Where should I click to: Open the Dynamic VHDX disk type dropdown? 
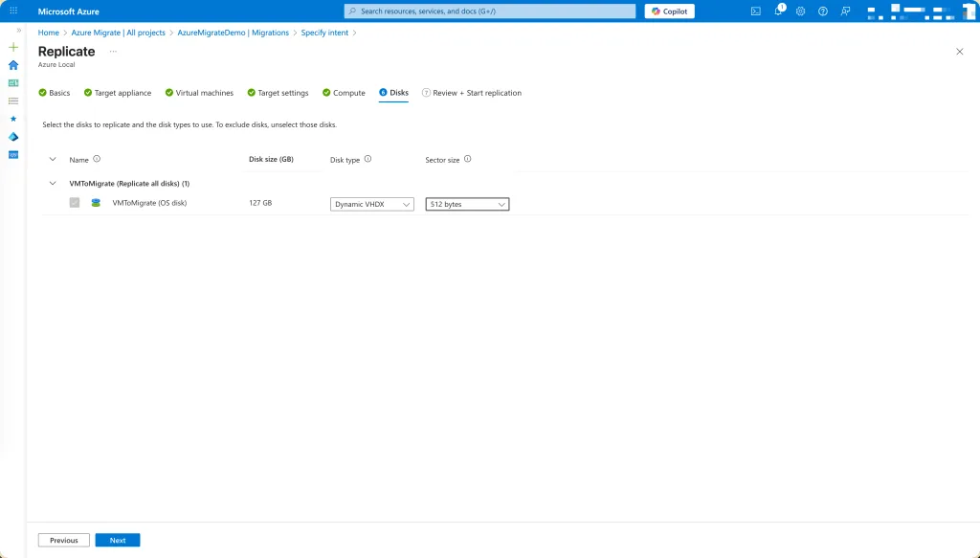tap(372, 204)
